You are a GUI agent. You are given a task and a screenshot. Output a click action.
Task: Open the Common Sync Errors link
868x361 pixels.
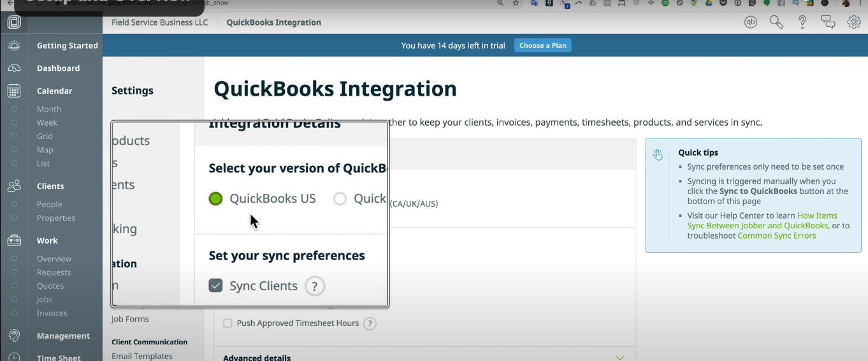click(x=777, y=235)
